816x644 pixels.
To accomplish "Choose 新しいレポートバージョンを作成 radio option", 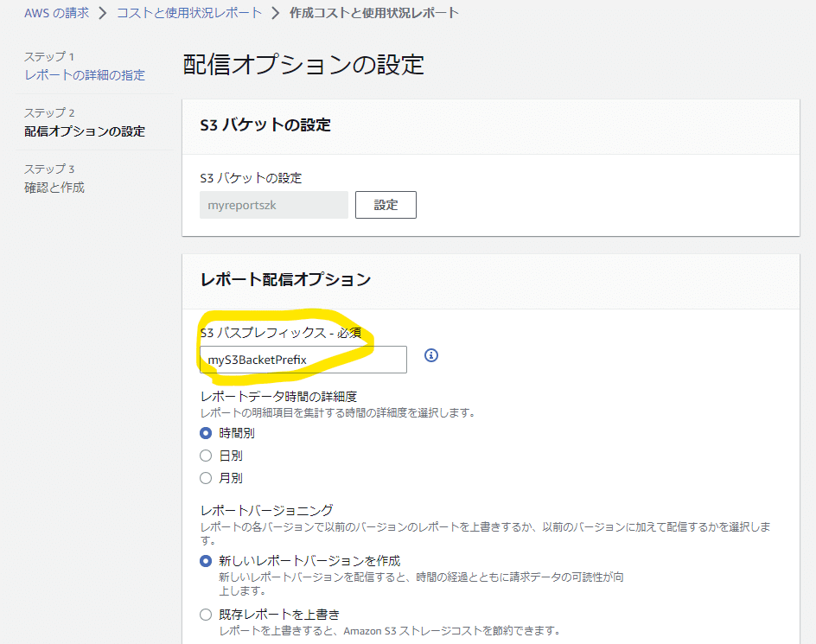I will pyautogui.click(x=206, y=561).
